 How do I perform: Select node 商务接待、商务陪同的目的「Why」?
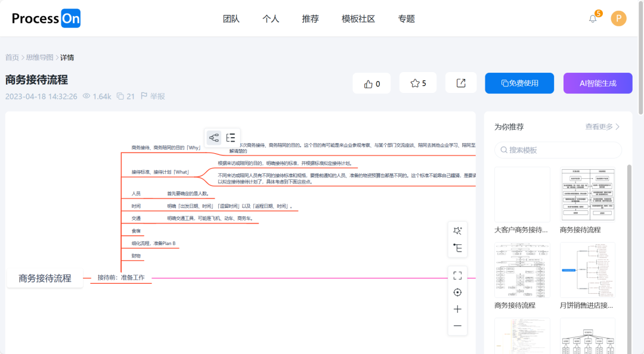[x=166, y=147]
